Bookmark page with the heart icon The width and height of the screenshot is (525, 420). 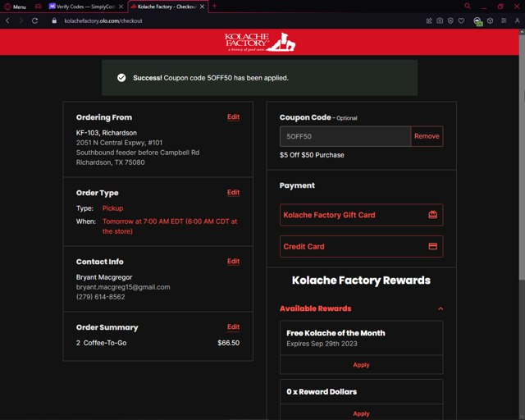coord(461,21)
